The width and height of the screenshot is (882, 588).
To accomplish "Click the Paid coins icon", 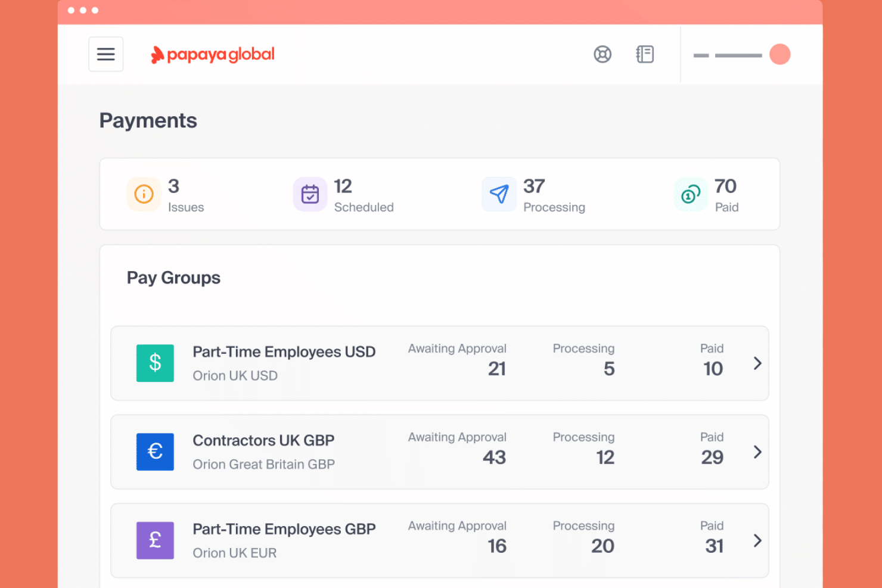I will click(690, 194).
